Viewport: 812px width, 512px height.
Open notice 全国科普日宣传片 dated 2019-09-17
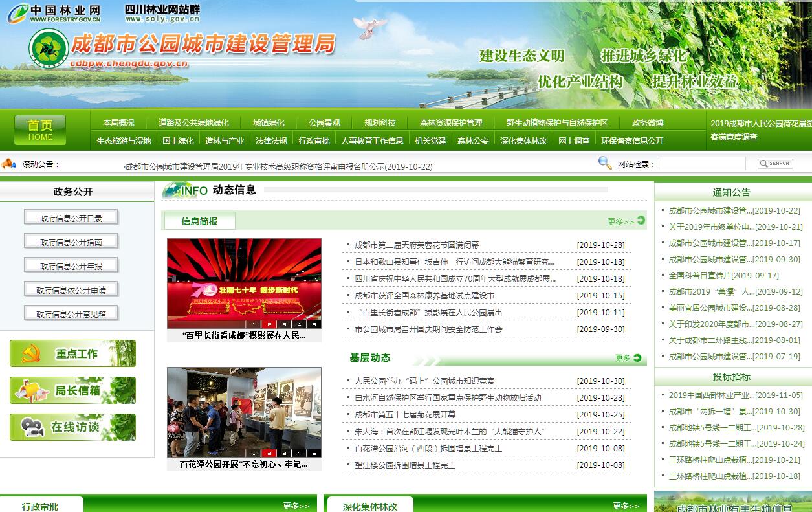(x=723, y=276)
